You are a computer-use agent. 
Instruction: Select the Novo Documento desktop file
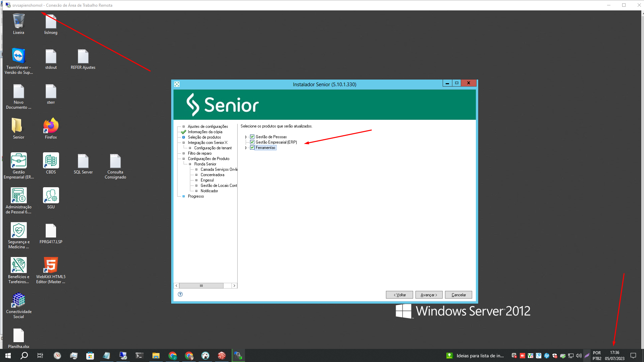pyautogui.click(x=18, y=97)
